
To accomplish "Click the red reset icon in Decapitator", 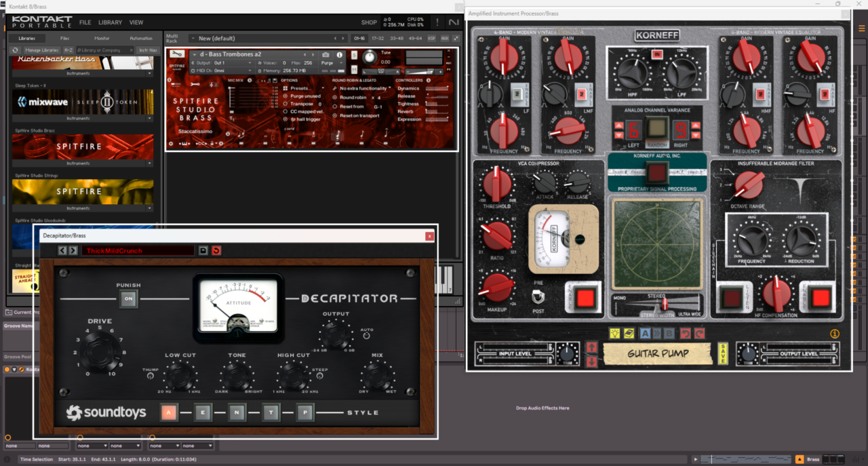I will pos(216,250).
